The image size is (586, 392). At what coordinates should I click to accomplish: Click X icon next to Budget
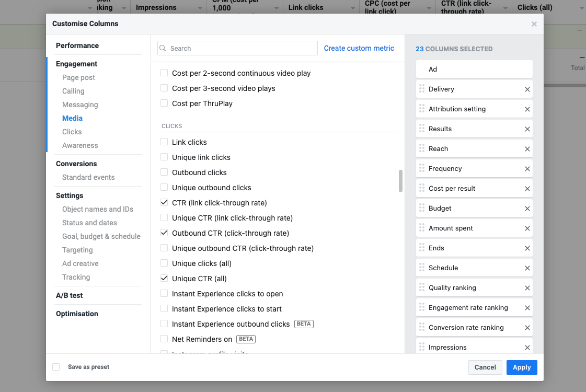click(x=527, y=209)
